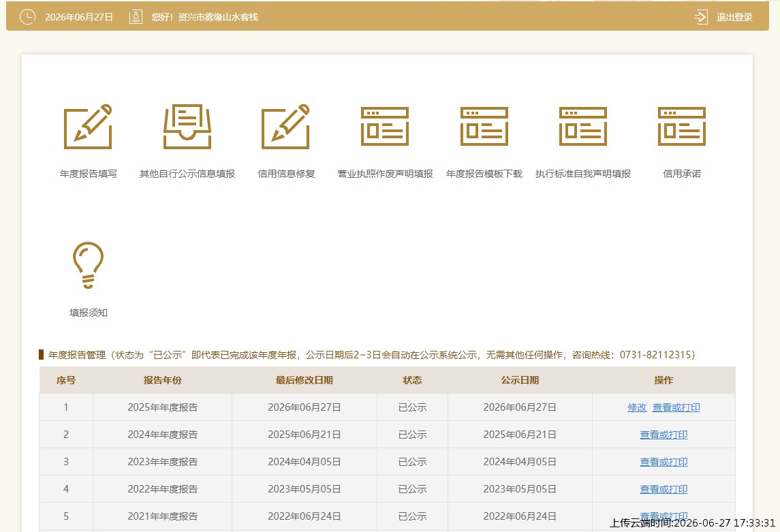Click the 最后修改日期 column header
Screen dimensions: 780x532
pyautogui.click(x=304, y=380)
